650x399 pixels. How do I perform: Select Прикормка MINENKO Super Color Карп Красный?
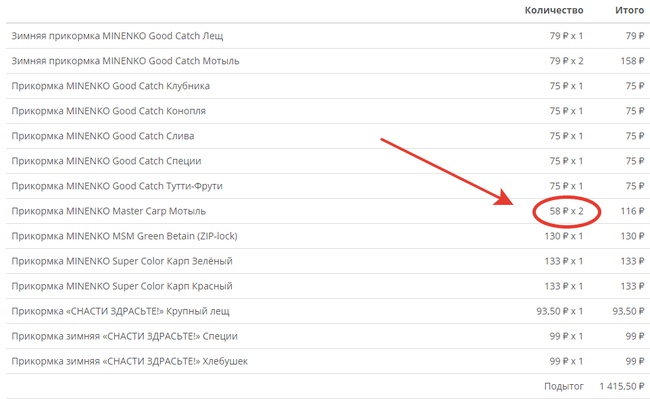click(122, 286)
